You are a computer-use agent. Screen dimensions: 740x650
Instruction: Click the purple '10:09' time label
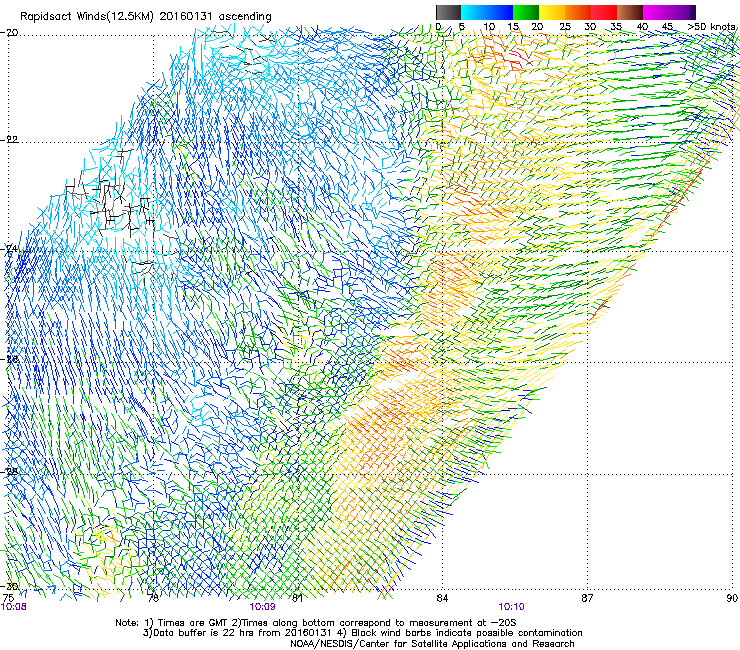pyautogui.click(x=262, y=607)
